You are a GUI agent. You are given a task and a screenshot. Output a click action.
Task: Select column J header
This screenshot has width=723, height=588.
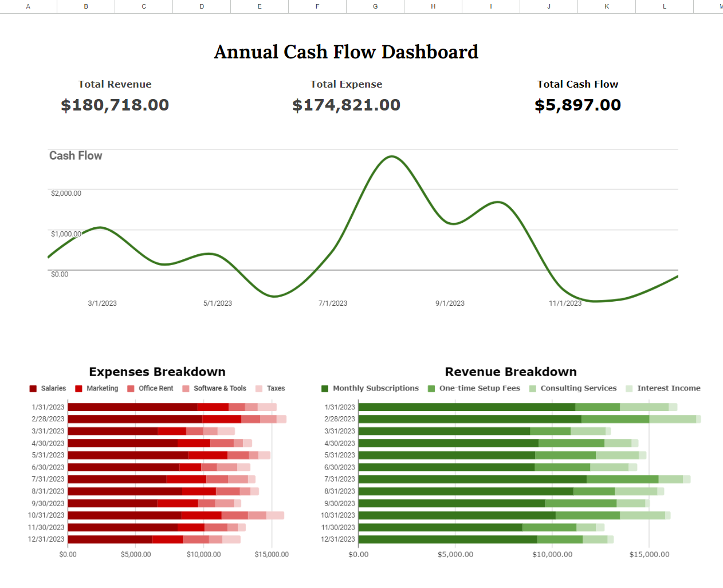(x=549, y=6)
